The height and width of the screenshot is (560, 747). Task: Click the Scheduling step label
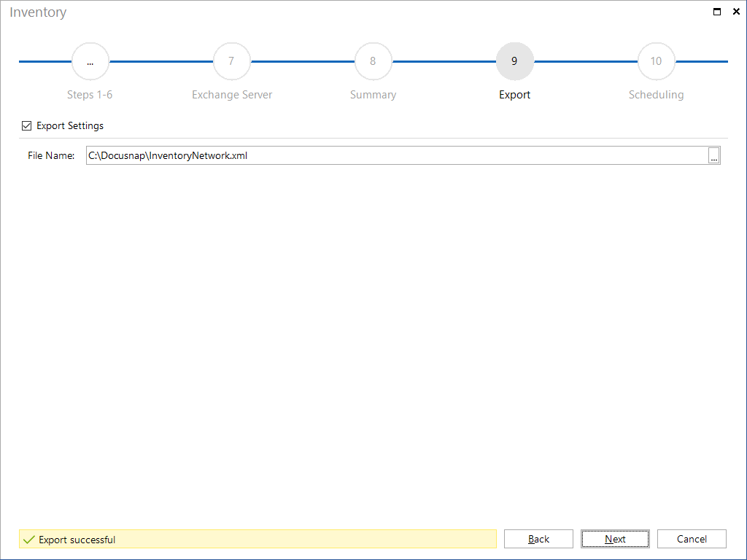coord(656,95)
